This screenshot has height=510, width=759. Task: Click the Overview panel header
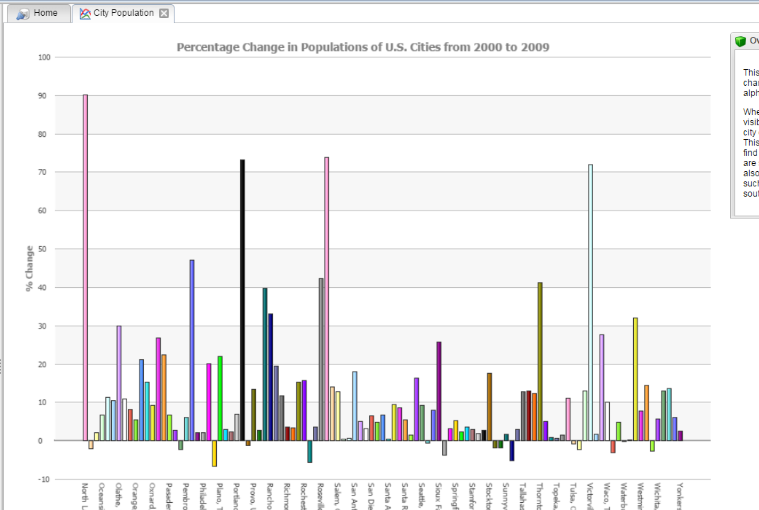point(748,41)
